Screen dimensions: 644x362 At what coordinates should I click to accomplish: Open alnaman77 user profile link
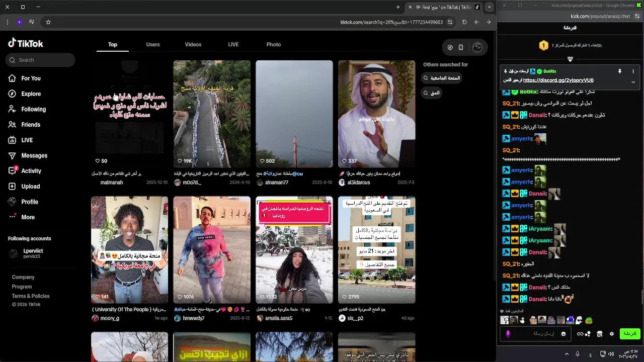276,183
